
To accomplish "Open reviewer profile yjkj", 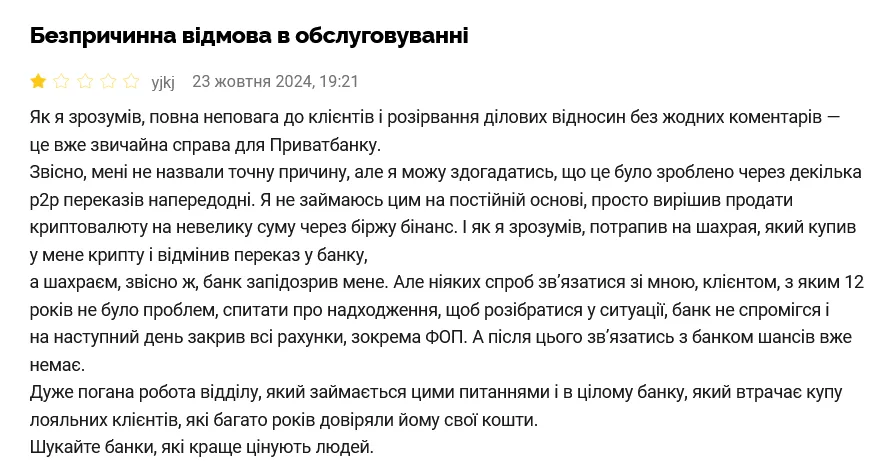I will click(x=163, y=82).
